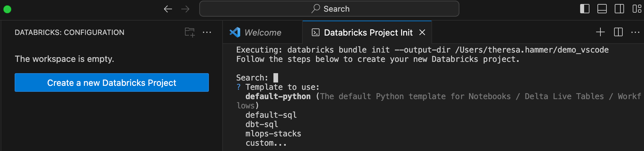Toggle the secondary side bar layout icon
The width and height of the screenshot is (644, 151).
click(619, 9)
